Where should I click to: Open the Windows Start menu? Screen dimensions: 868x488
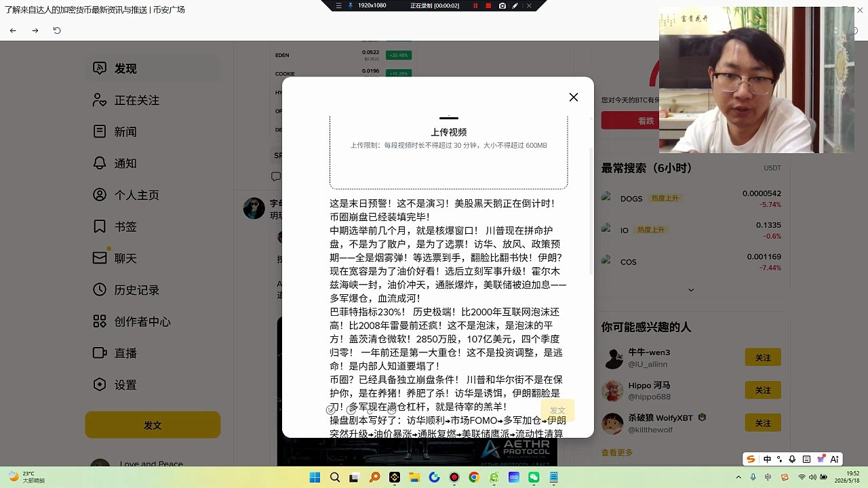pyautogui.click(x=315, y=477)
